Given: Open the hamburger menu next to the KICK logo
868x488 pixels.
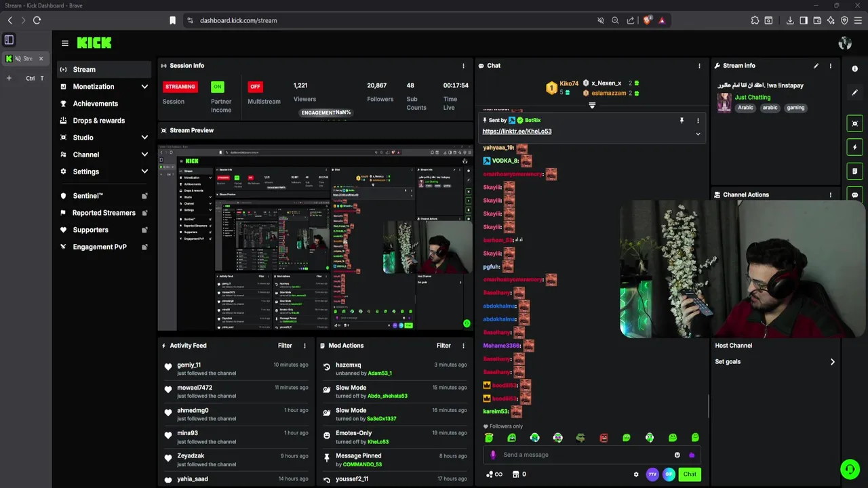Looking at the screenshot, I should (x=64, y=43).
